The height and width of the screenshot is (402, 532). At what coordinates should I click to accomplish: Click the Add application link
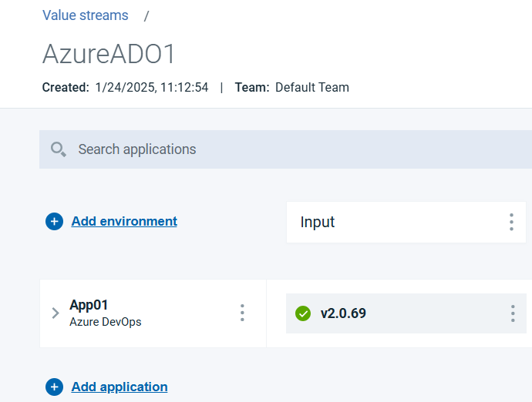(120, 387)
